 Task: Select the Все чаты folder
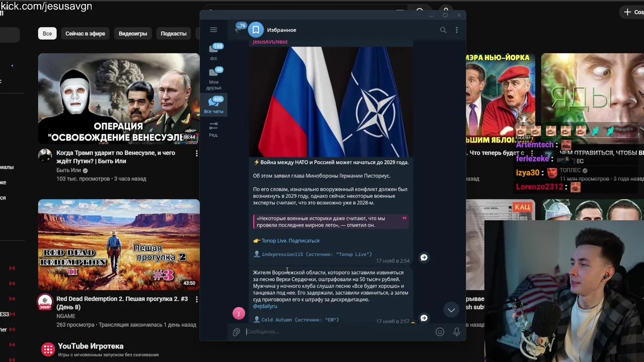pyautogui.click(x=214, y=105)
